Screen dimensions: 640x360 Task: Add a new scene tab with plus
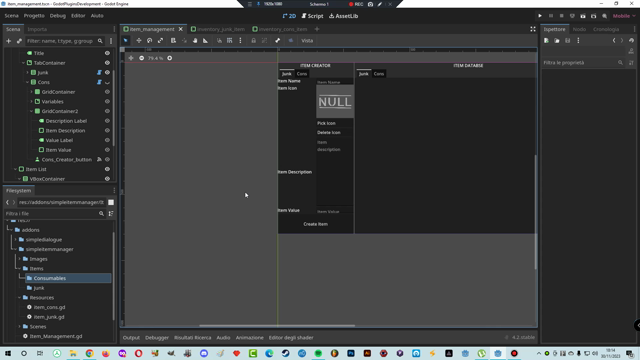pos(317,29)
